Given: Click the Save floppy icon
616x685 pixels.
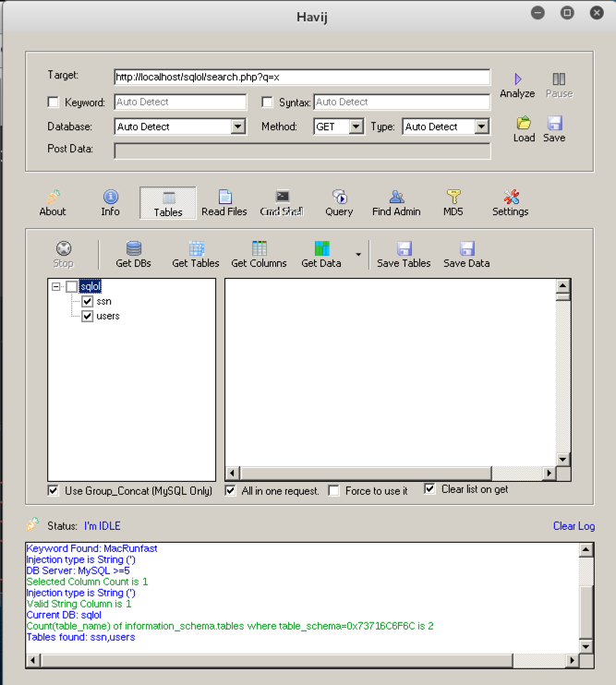Looking at the screenshot, I should [x=554, y=123].
